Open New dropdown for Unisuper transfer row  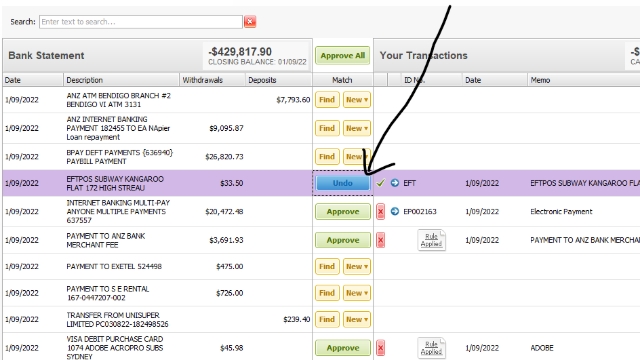(357, 319)
